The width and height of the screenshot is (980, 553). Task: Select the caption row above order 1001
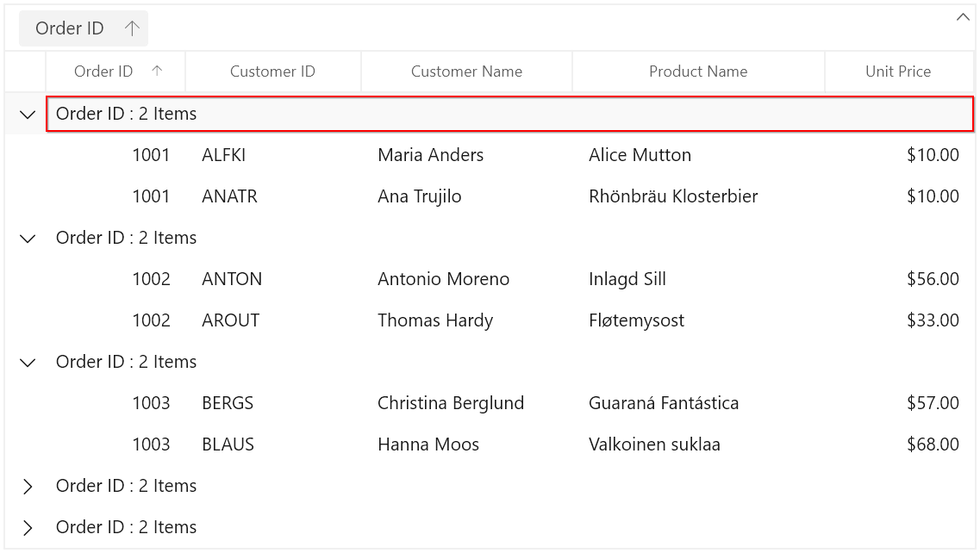510,114
